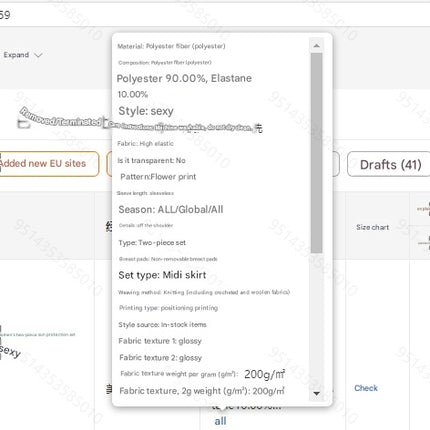Click the popup's vertical scrollbar thumb
430x430 pixels.
pos(317,153)
